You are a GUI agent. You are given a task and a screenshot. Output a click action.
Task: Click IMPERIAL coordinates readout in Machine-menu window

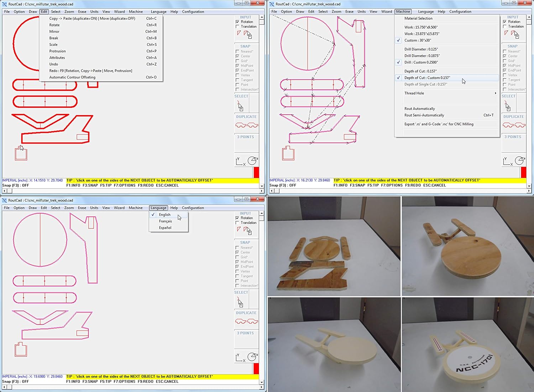(x=300, y=180)
